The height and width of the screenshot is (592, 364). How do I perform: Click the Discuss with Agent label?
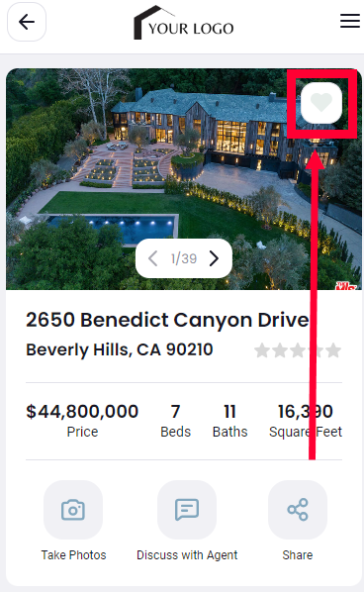[x=187, y=555]
